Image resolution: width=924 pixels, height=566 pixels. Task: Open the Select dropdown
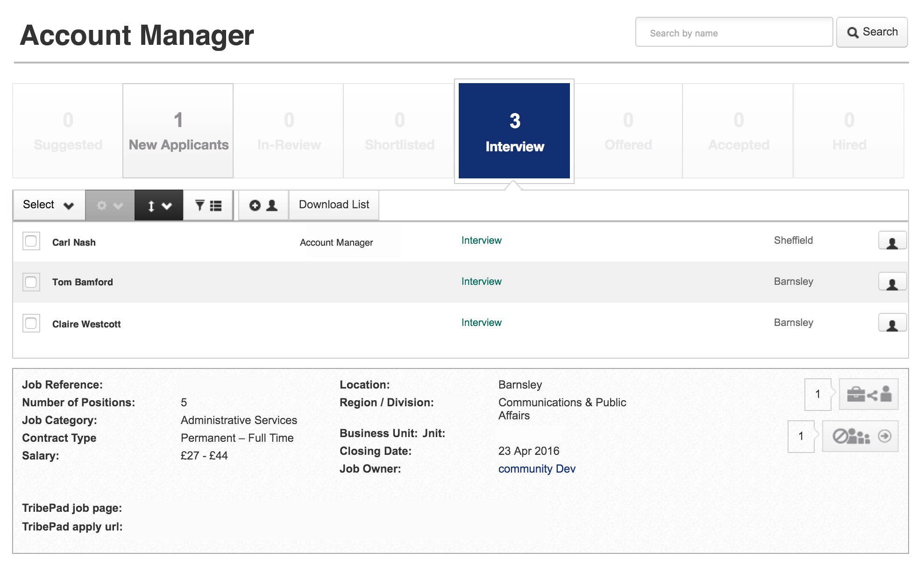click(x=49, y=205)
